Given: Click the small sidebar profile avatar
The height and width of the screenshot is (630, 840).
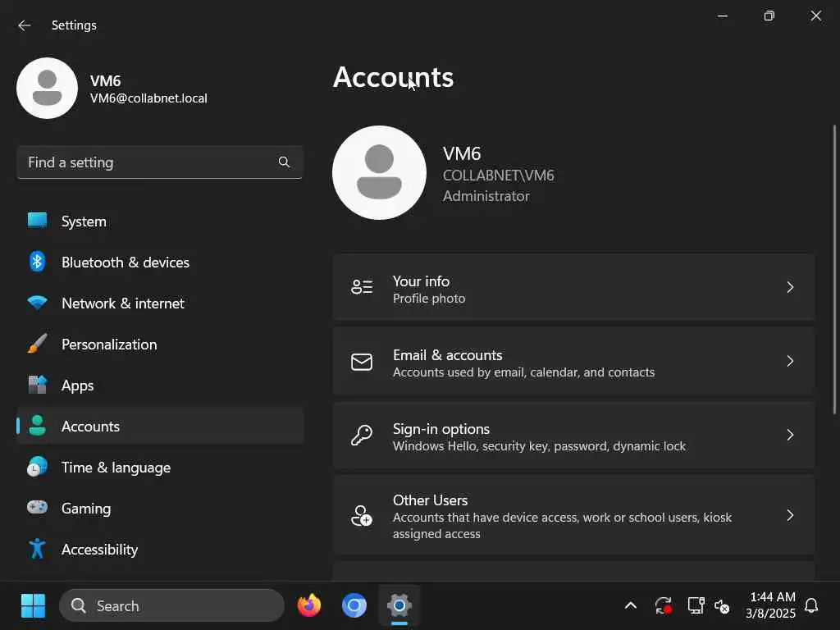Looking at the screenshot, I should pyautogui.click(x=47, y=88).
